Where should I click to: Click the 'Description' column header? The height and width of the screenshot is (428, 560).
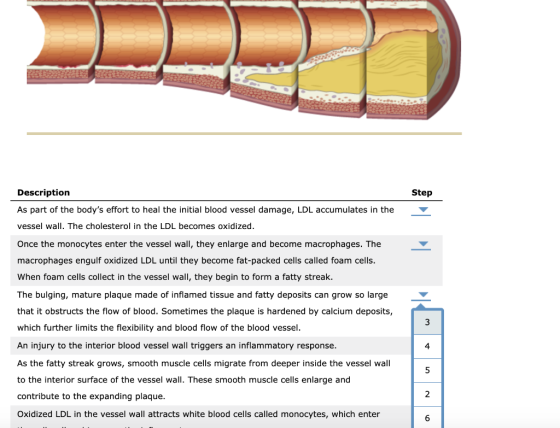click(x=44, y=193)
